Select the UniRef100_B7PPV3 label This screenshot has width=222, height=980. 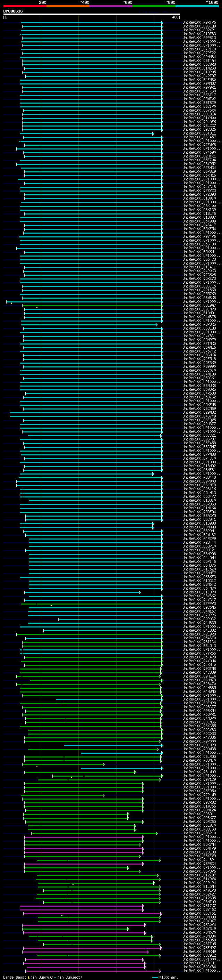click(199, 604)
